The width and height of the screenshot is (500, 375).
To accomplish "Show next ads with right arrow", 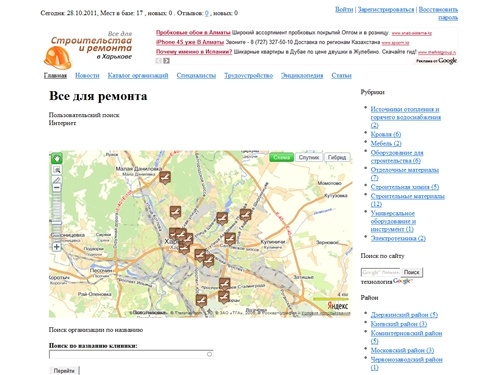I will [166, 61].
